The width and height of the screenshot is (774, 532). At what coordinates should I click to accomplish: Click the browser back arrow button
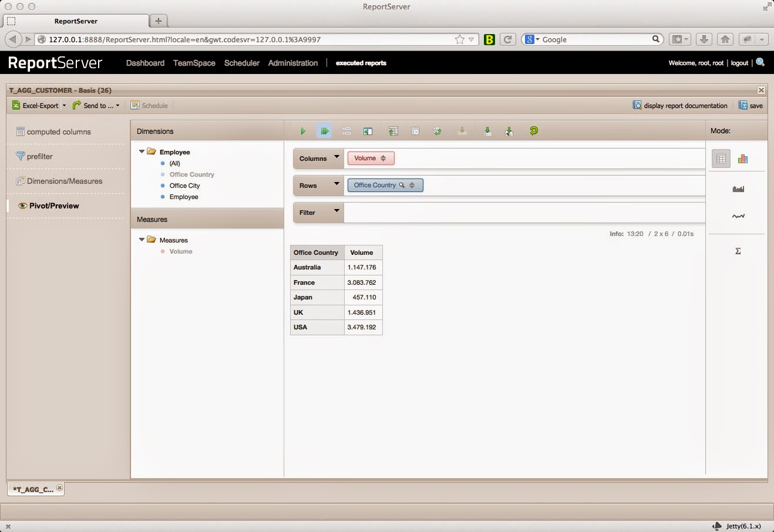click(x=13, y=39)
